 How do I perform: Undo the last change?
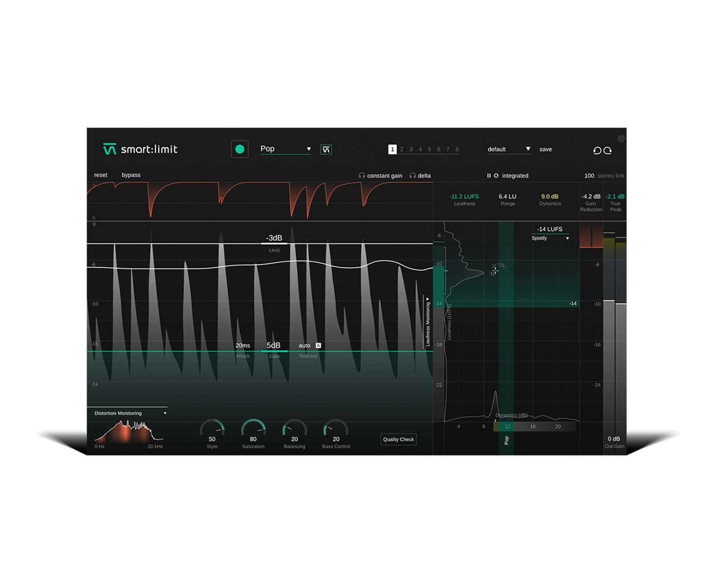(x=597, y=151)
